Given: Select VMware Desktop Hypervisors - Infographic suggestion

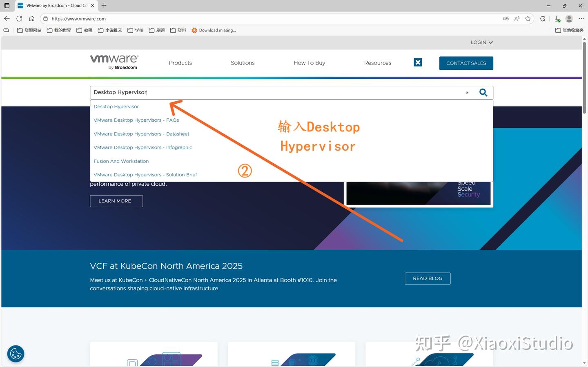Looking at the screenshot, I should pyautogui.click(x=143, y=147).
